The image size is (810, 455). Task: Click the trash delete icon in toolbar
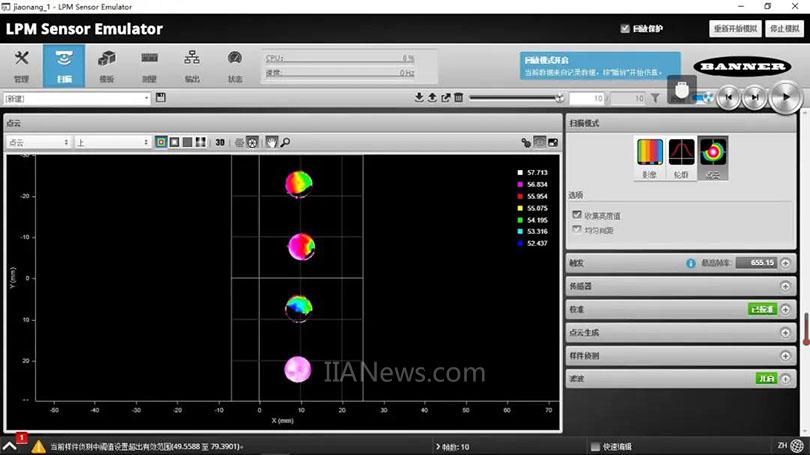coord(459,98)
